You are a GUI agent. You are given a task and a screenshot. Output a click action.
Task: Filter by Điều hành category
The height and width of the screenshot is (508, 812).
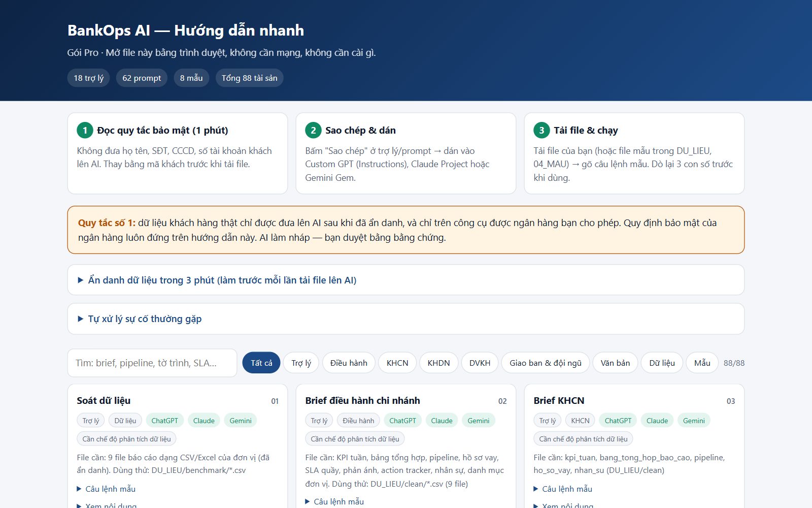[x=349, y=363]
